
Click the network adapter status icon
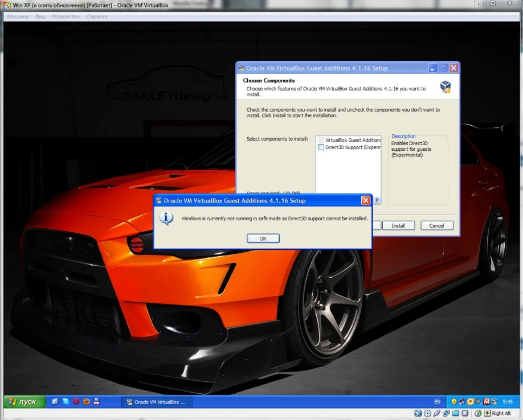pyautogui.click(x=447, y=413)
